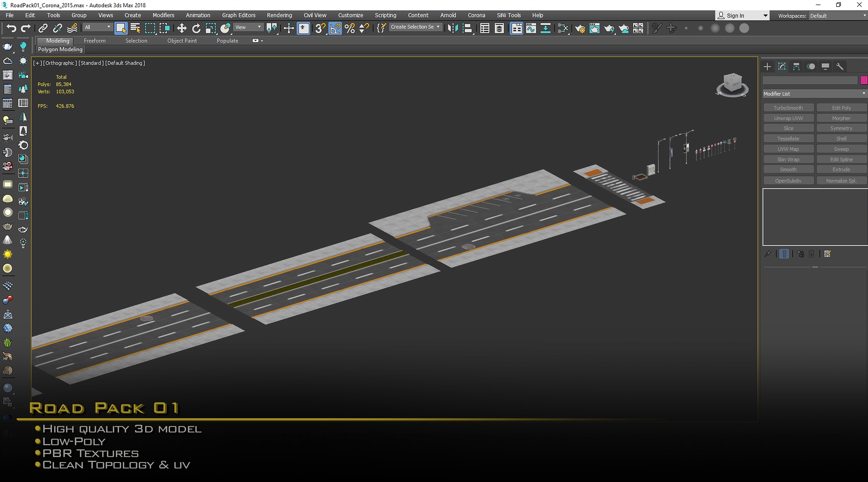Viewport: 868px width, 482px height.
Task: Open the Create command panel tab
Action: (x=767, y=67)
